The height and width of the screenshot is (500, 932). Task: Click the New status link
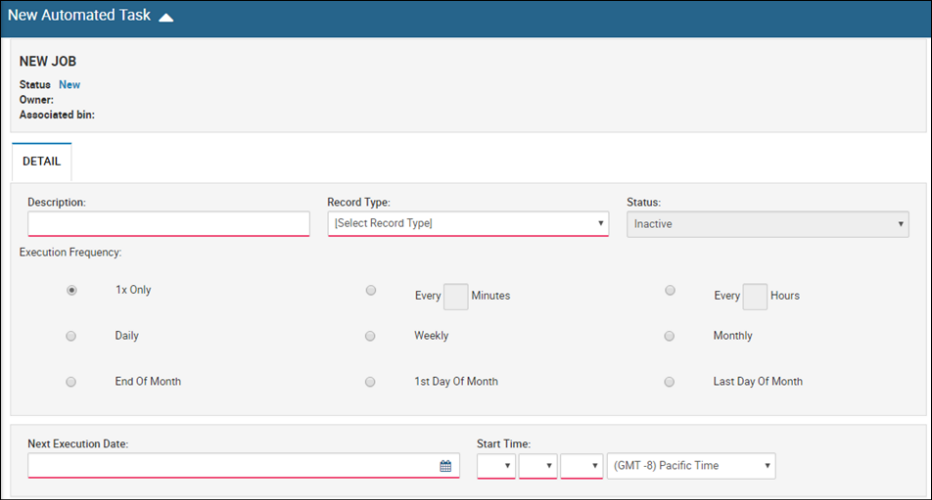coord(70,84)
